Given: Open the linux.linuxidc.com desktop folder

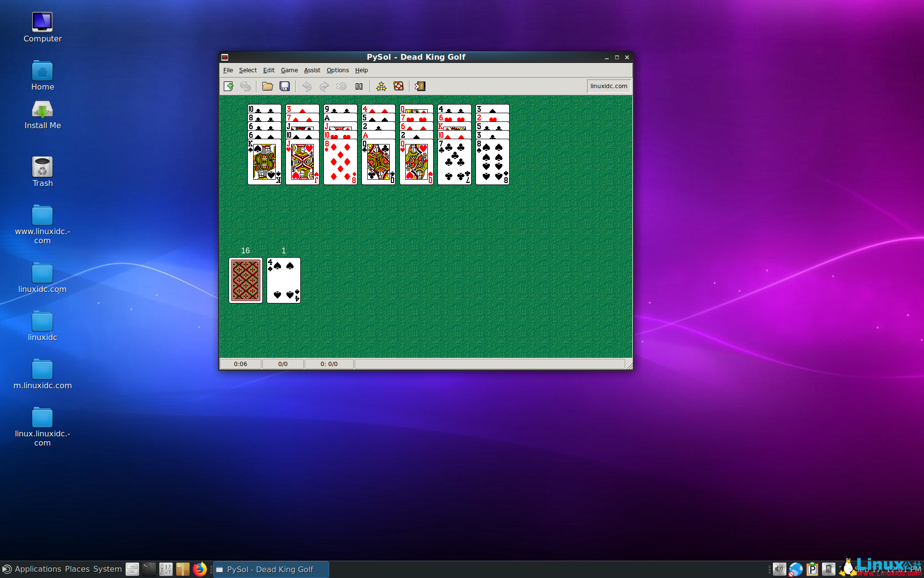Looking at the screenshot, I should tap(42, 427).
